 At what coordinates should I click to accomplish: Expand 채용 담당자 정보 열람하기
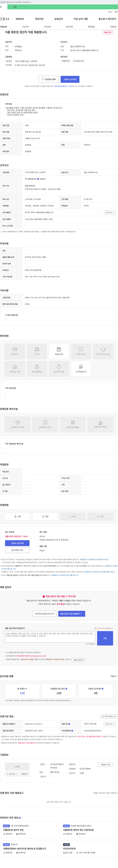(x=71, y=614)
